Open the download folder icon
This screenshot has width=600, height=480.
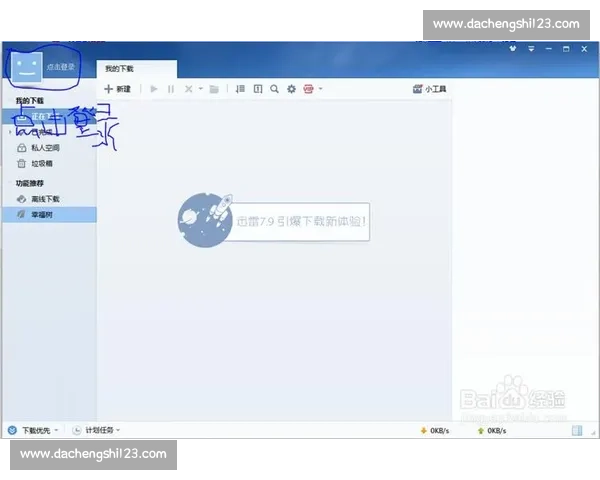(x=214, y=89)
